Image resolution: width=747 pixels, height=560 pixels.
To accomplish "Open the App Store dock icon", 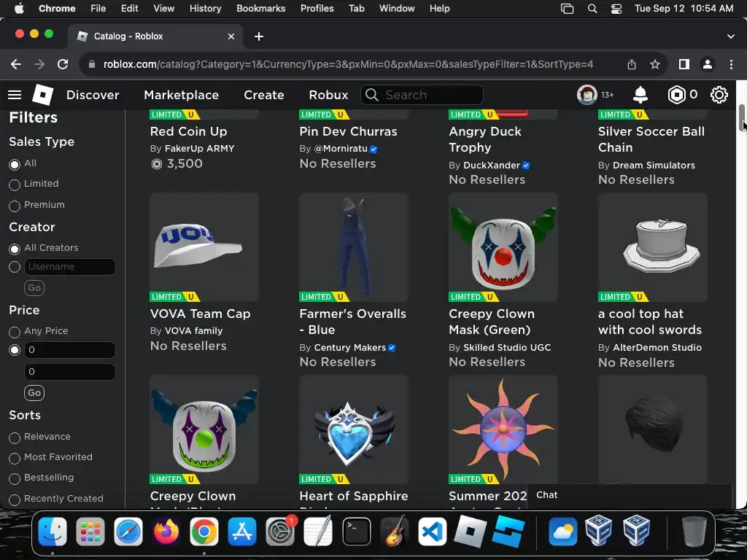I will click(242, 532).
